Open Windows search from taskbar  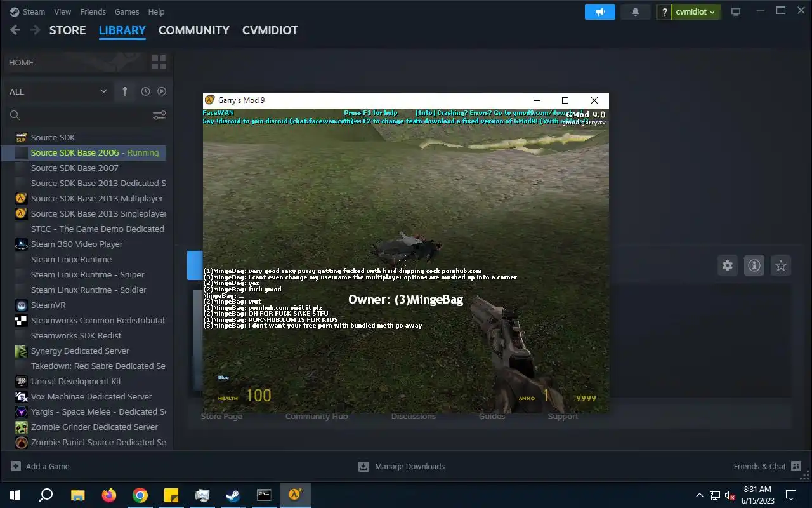click(x=46, y=495)
